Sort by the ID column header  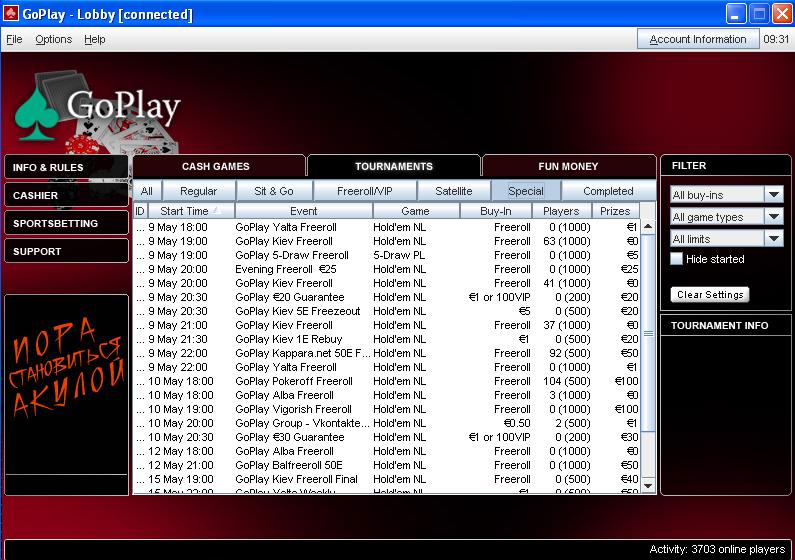[x=140, y=211]
